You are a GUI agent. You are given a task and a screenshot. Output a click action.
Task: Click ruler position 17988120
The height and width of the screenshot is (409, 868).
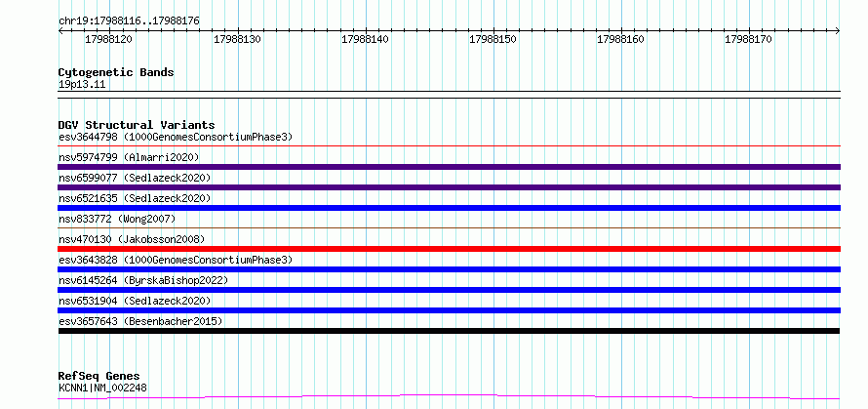(108, 39)
